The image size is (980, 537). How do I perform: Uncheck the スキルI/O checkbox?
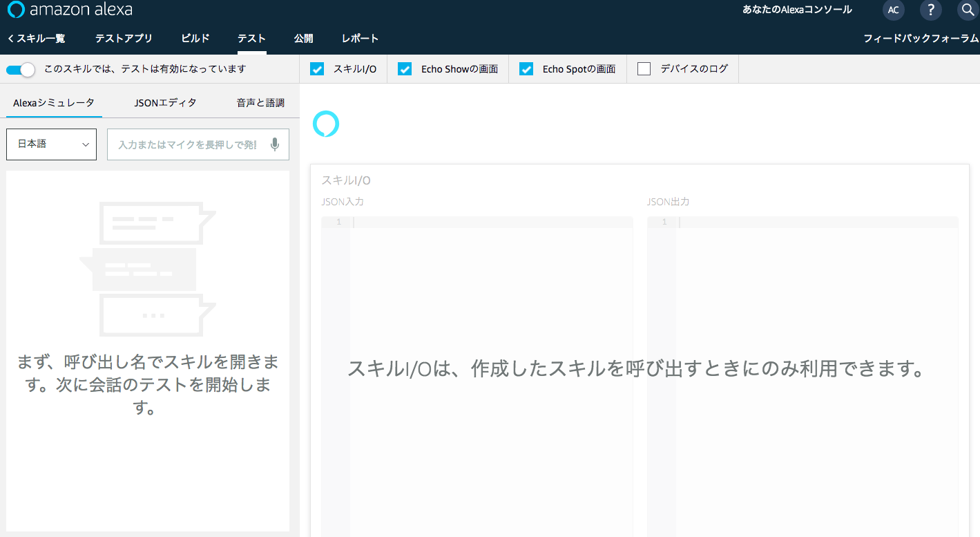(x=317, y=69)
